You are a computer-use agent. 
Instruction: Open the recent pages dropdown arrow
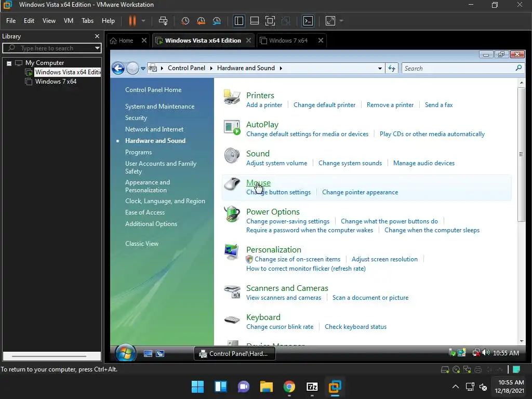(x=143, y=68)
